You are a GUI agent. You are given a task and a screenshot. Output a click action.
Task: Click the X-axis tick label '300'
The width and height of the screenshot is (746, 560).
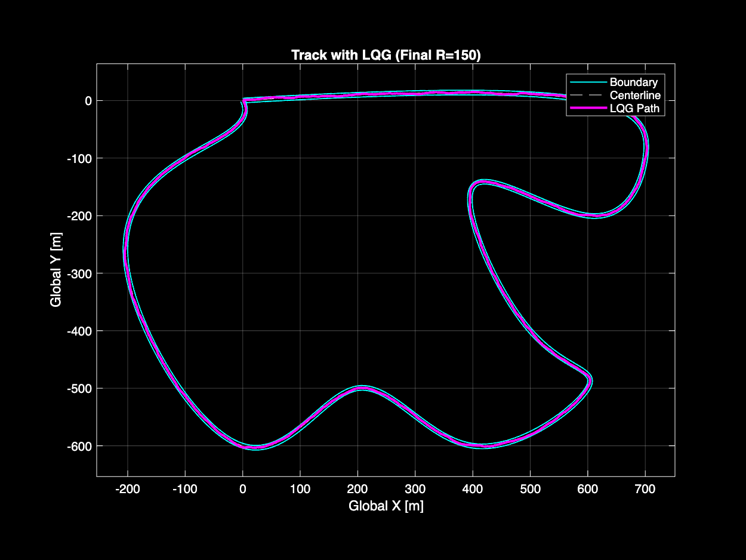click(x=415, y=490)
